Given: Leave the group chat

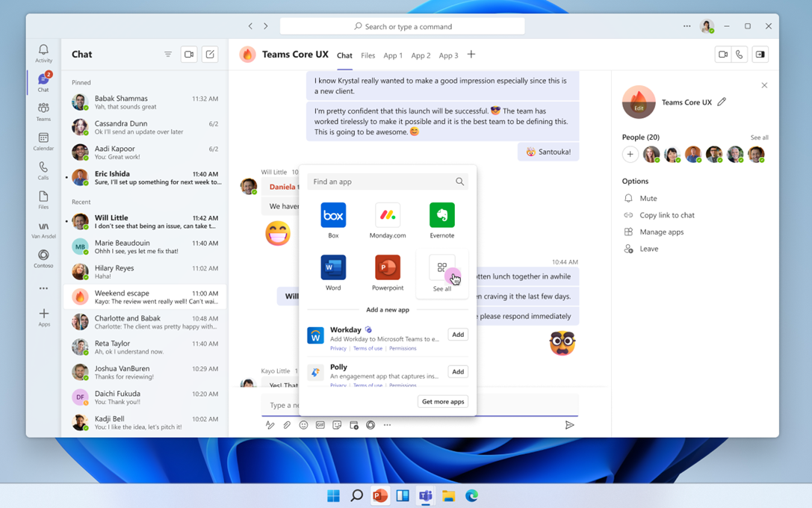Looking at the screenshot, I should tap(642, 249).
